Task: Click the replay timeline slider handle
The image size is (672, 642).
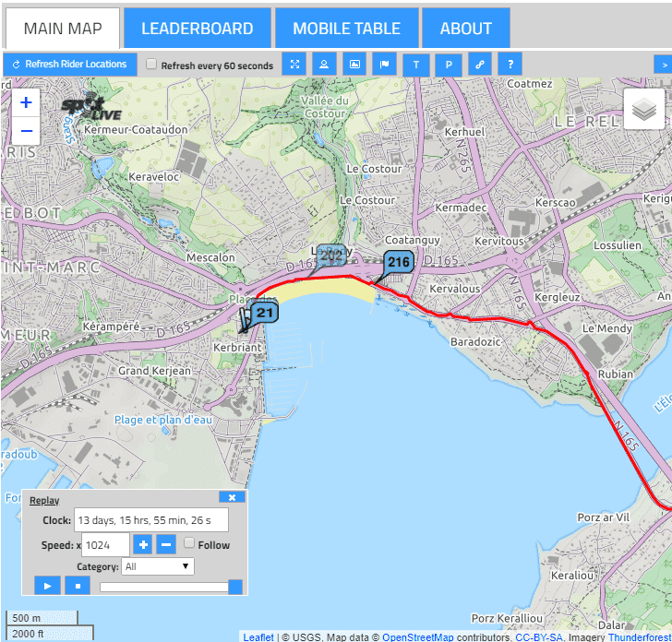Action: (235, 587)
